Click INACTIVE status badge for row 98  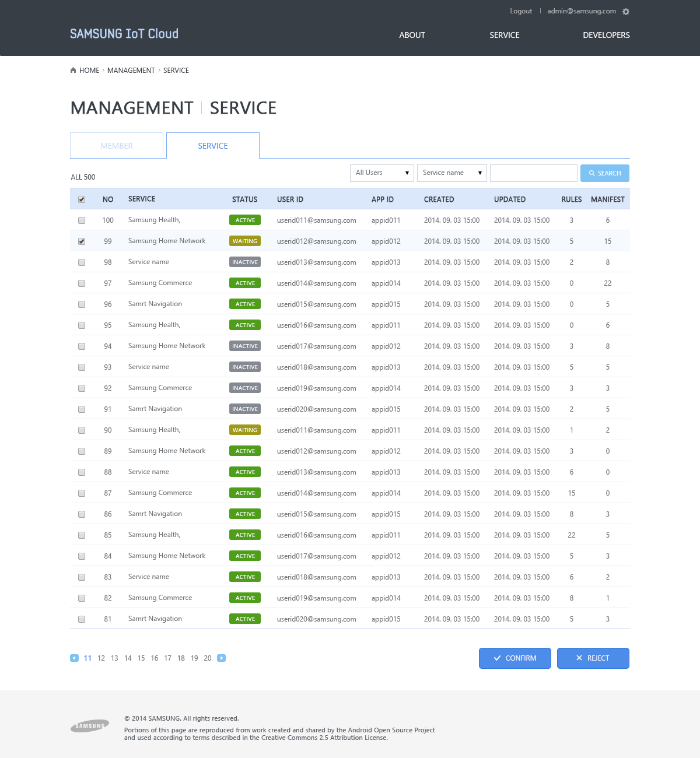(245, 262)
